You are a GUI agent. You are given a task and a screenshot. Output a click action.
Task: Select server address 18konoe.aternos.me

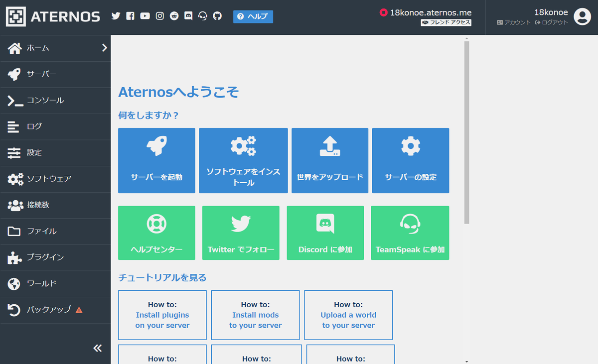431,13
